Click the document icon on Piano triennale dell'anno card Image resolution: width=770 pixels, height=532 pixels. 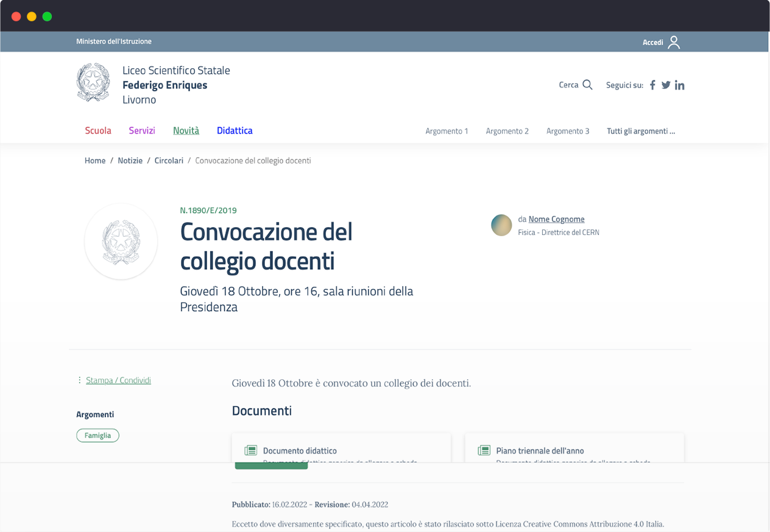(484, 450)
